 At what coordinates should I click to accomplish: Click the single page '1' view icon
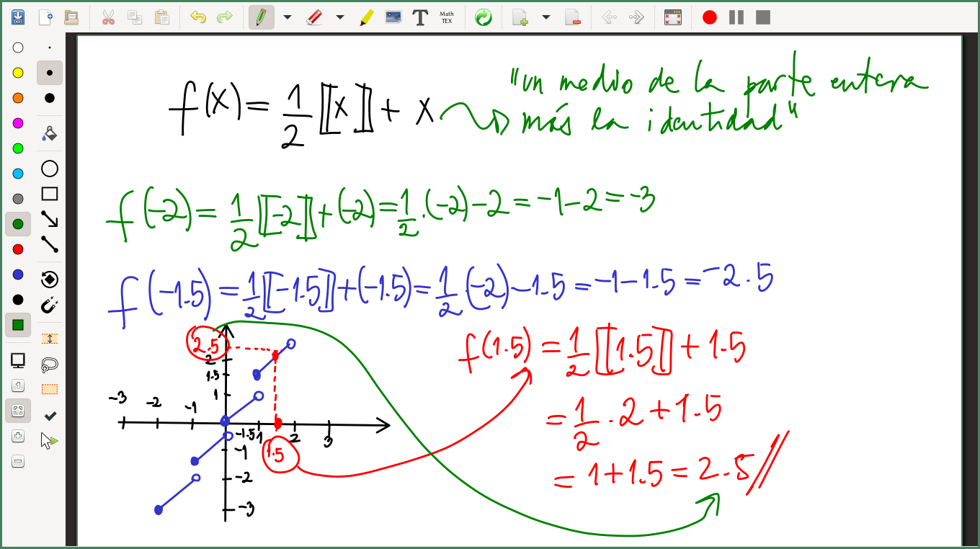18,385
